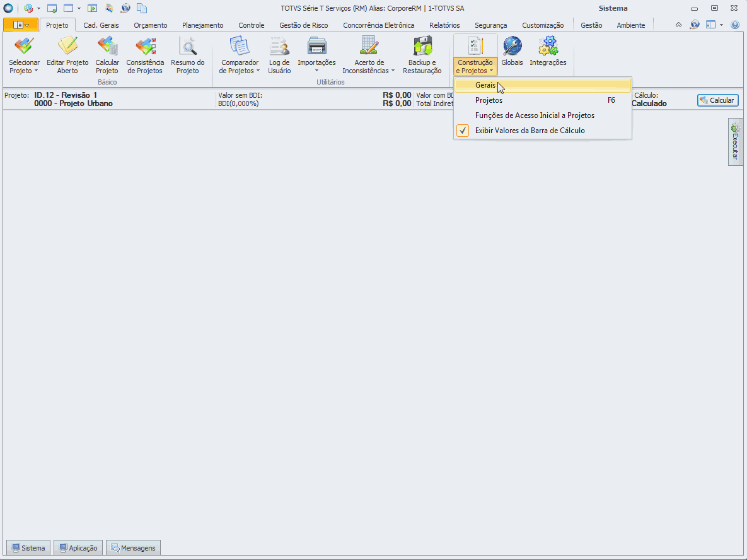Expand the Importações dropdown arrow
This screenshot has width=747, height=560.
click(316, 71)
